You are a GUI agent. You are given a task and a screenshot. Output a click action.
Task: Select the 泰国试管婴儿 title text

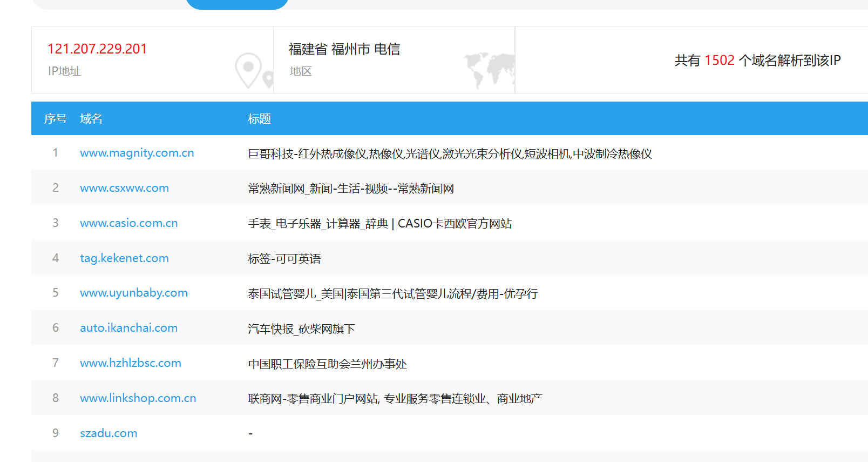(393, 294)
